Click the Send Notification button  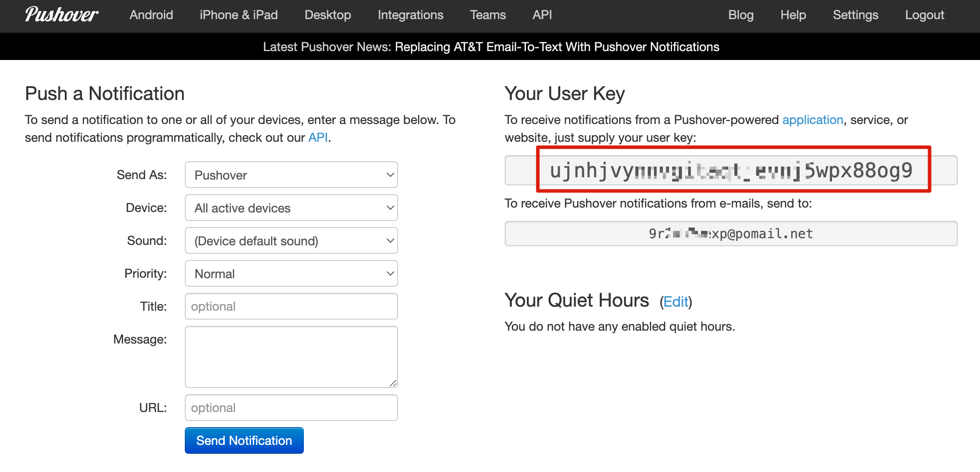tap(244, 441)
